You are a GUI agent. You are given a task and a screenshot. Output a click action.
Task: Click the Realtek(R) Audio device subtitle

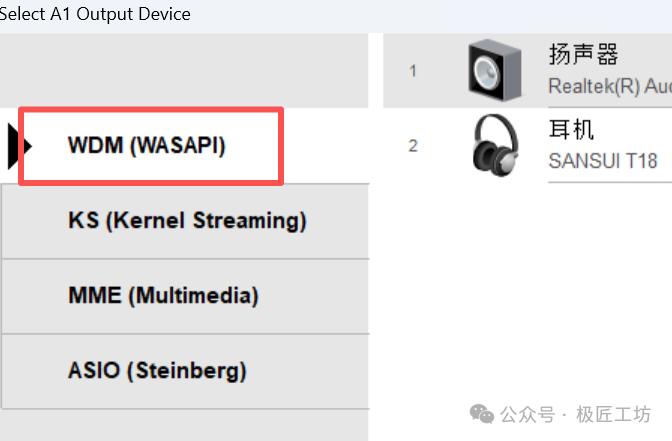[609, 87]
